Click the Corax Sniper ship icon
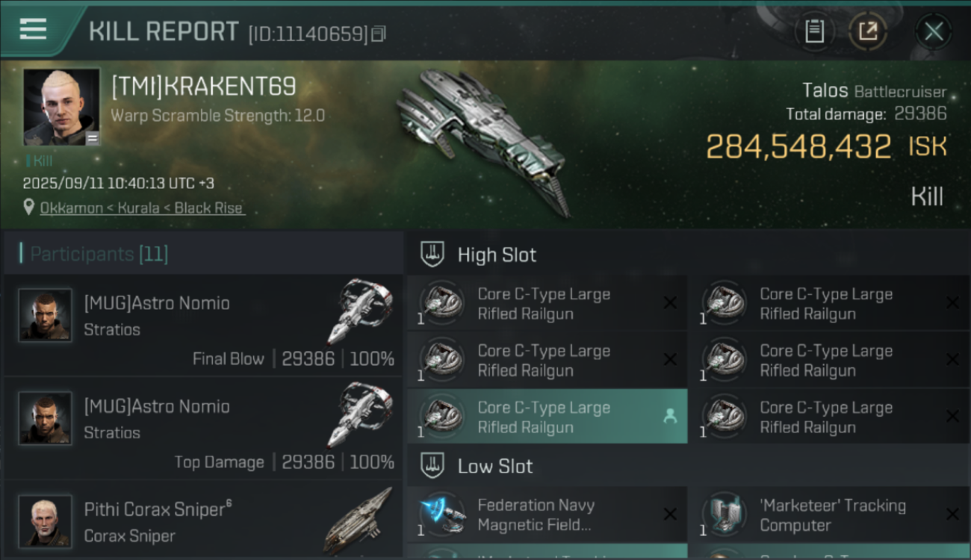Viewport: 971px width, 560px height. click(x=359, y=520)
